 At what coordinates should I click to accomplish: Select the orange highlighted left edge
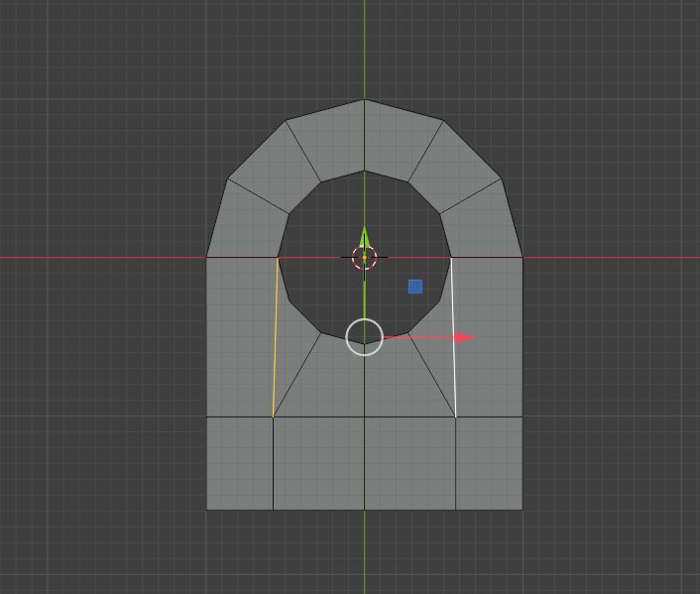[276, 337]
